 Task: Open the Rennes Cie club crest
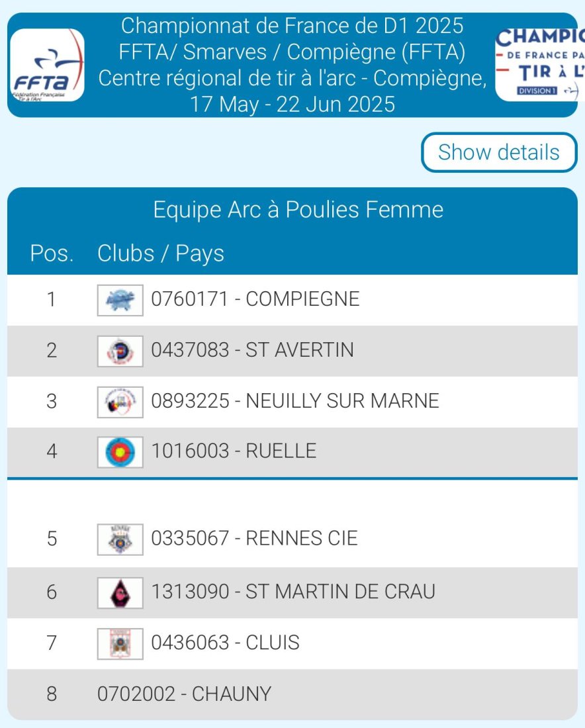[120, 539]
